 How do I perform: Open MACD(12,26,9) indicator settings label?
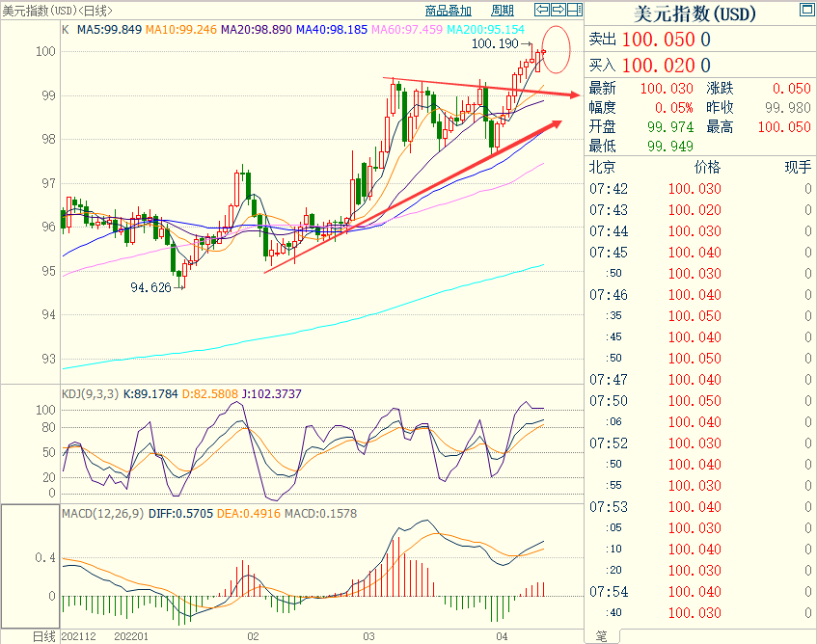[101, 514]
